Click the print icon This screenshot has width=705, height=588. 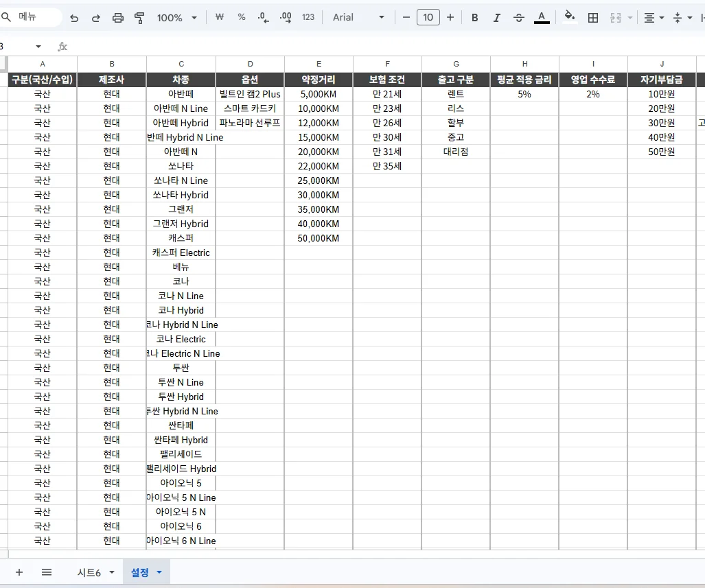point(118,18)
